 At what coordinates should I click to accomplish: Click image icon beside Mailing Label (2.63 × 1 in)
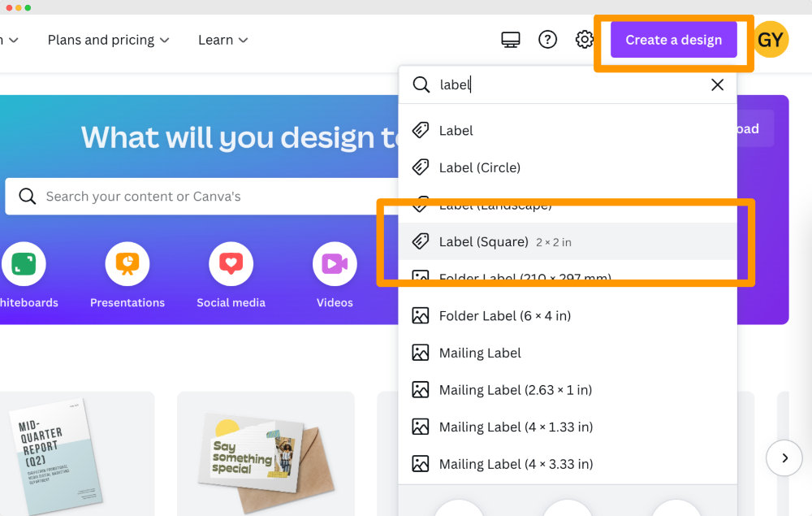pos(421,389)
